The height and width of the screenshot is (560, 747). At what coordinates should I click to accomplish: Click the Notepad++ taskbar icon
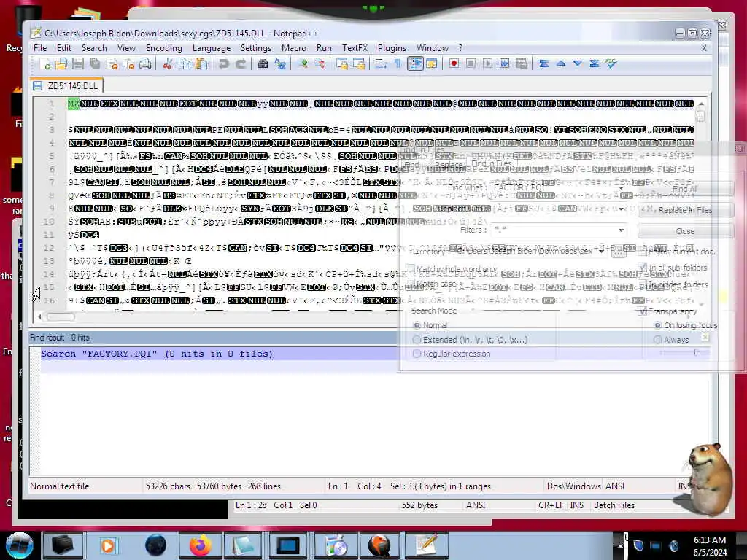pos(427,545)
